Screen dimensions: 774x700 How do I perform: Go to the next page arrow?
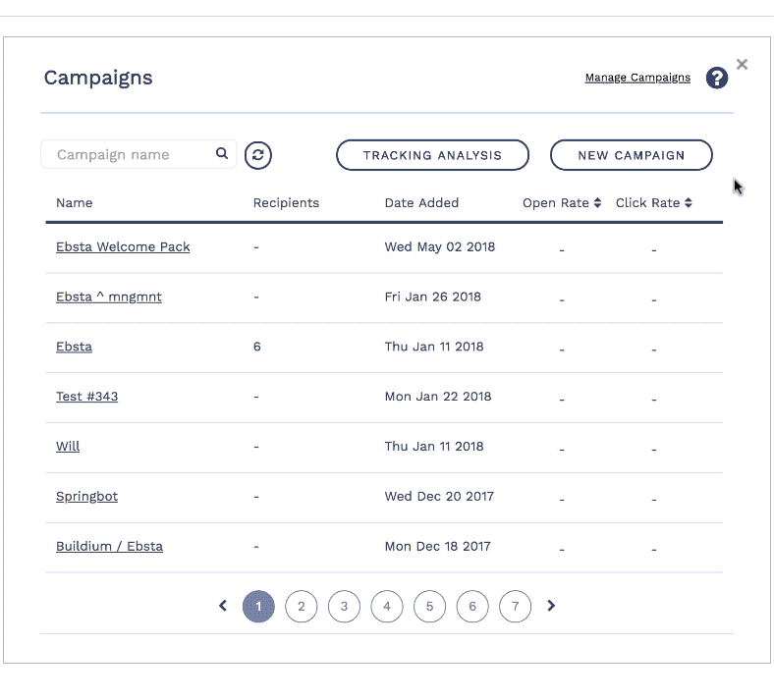pyautogui.click(x=551, y=607)
